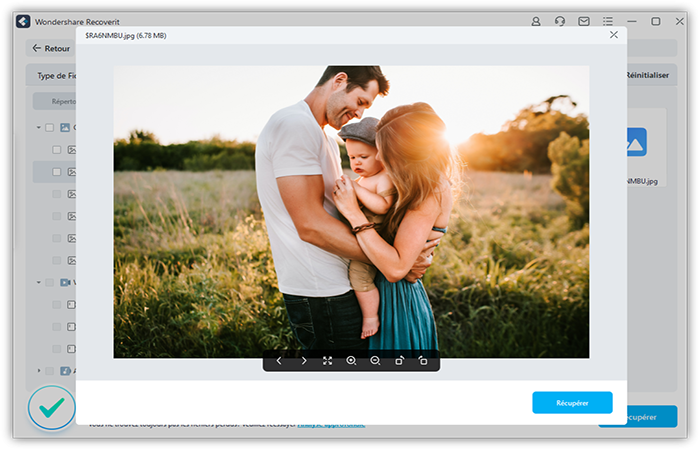Click the video category icon in the tree
The height and width of the screenshot is (450, 700).
tap(65, 283)
